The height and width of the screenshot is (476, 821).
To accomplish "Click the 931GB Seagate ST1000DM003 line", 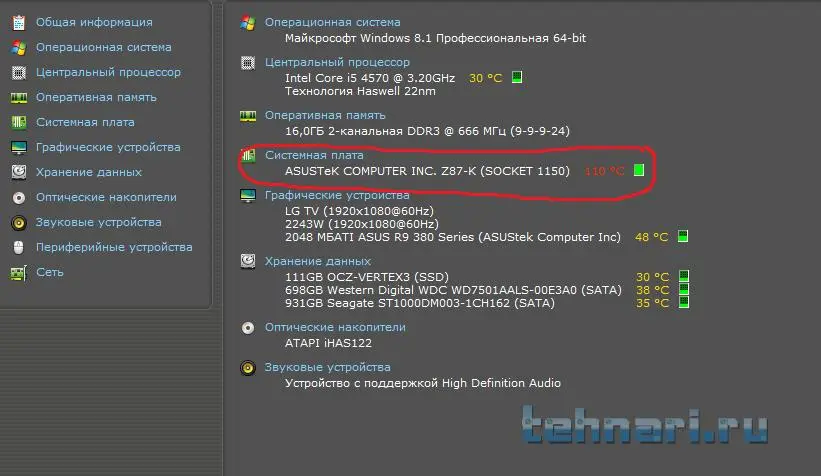I will pos(419,303).
